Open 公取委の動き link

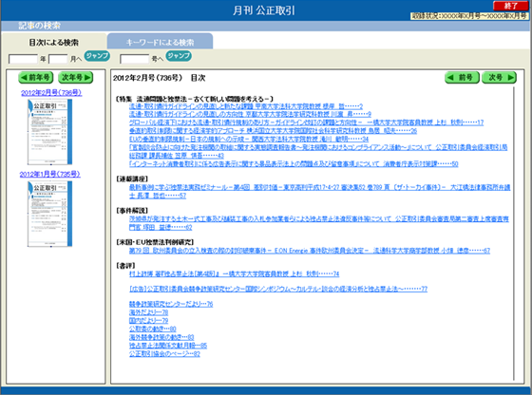tap(153, 329)
